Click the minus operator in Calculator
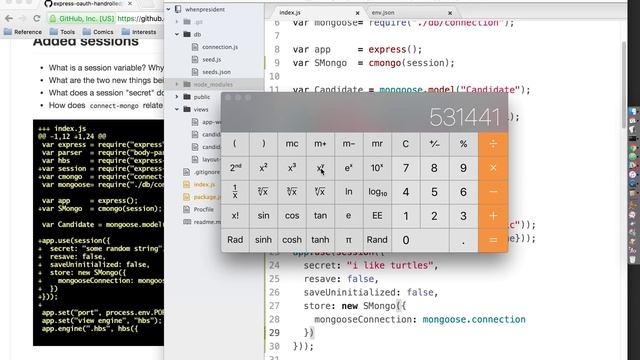This screenshot has height=360, width=640. click(493, 192)
